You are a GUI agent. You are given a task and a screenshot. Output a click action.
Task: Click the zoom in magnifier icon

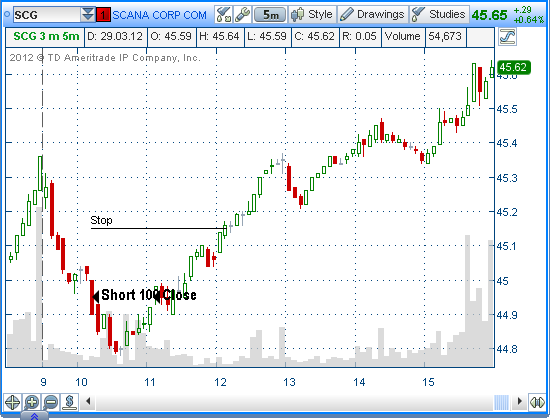coord(32,402)
